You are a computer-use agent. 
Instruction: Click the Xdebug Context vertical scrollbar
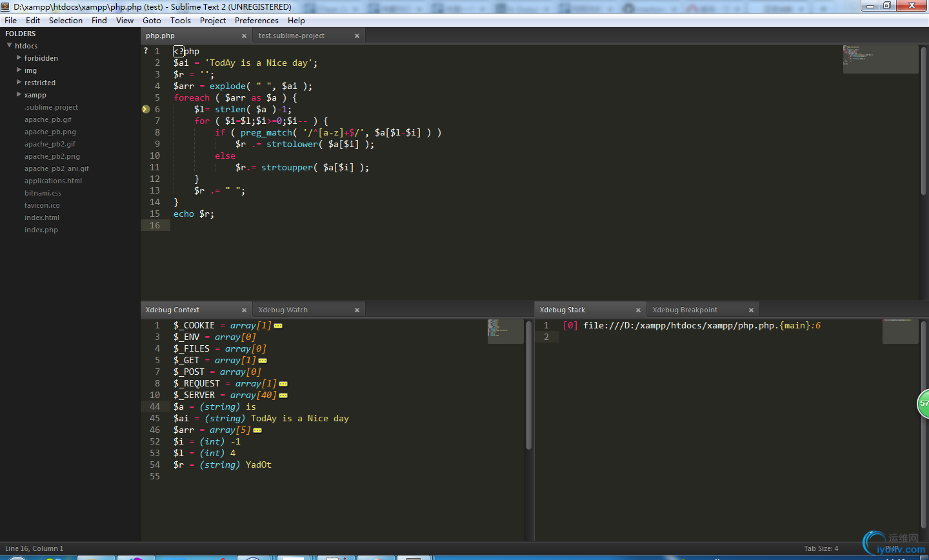pyautogui.click(x=529, y=385)
